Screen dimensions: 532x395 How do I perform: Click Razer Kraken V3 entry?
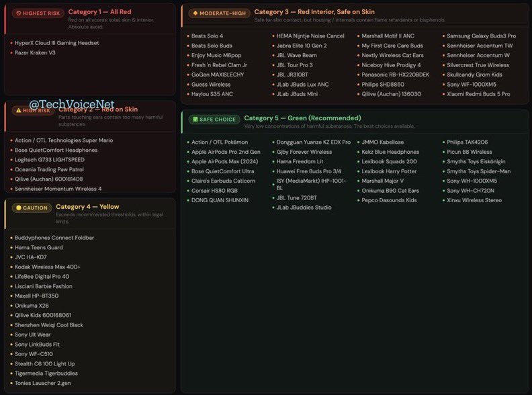coord(35,52)
